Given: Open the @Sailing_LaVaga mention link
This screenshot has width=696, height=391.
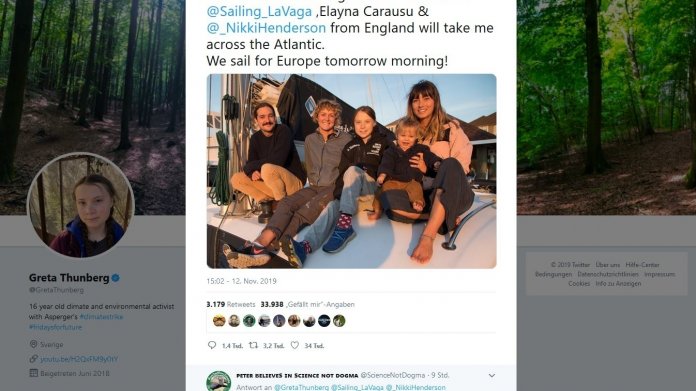Looking at the screenshot, I should [259, 12].
